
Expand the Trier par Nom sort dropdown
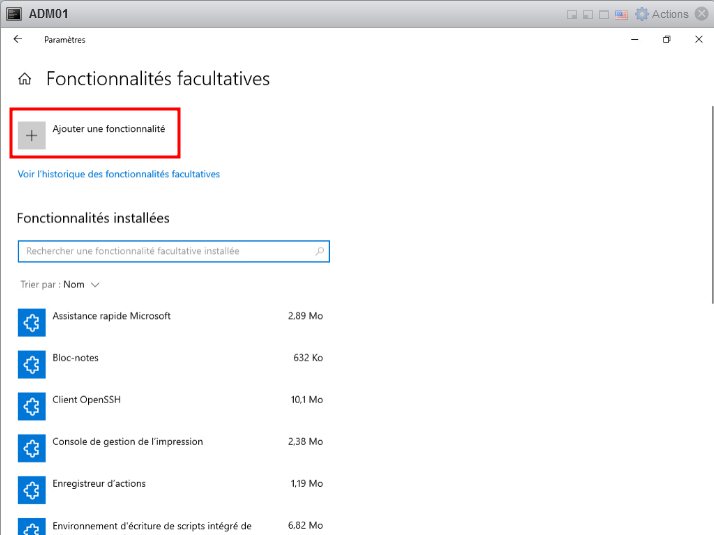coord(60,284)
